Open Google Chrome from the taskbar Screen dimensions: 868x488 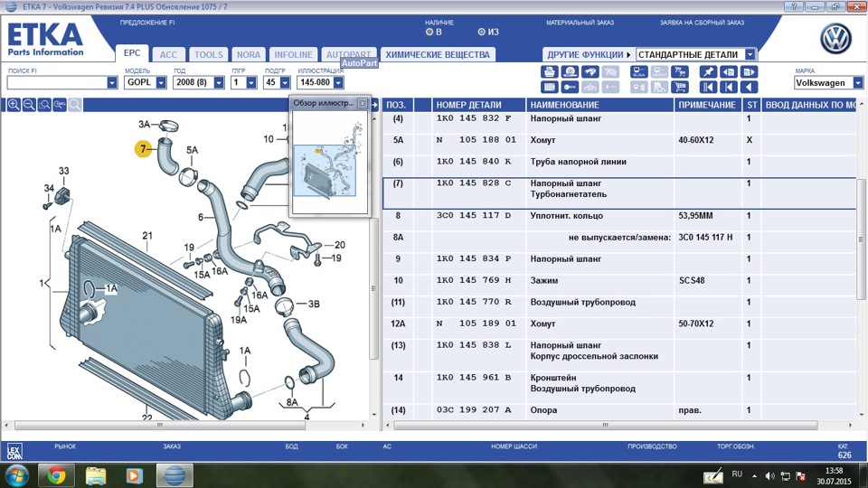click(56, 475)
